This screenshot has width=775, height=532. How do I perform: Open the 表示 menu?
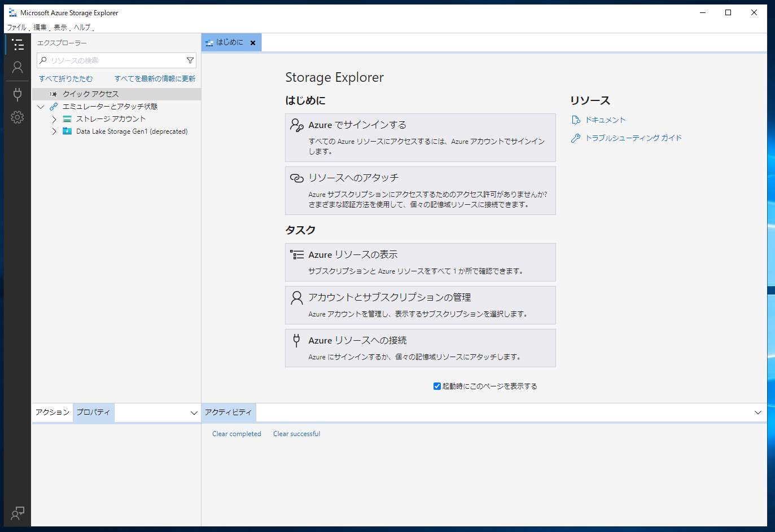coord(60,27)
